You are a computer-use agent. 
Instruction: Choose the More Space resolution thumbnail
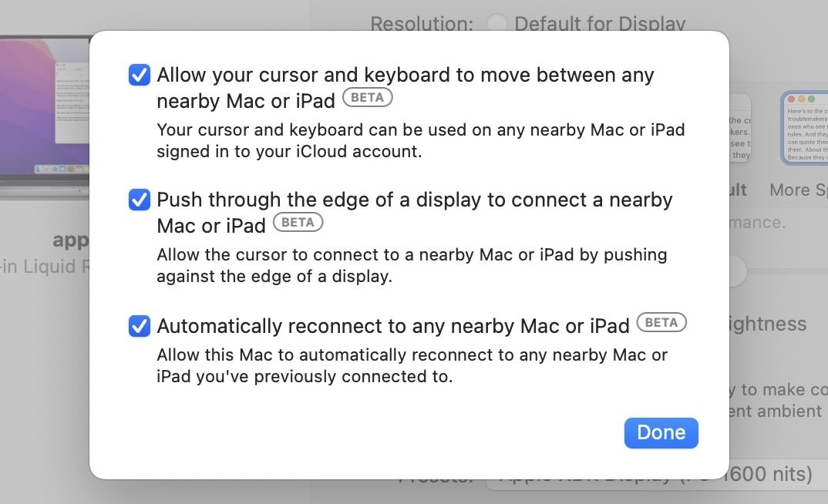(805, 128)
